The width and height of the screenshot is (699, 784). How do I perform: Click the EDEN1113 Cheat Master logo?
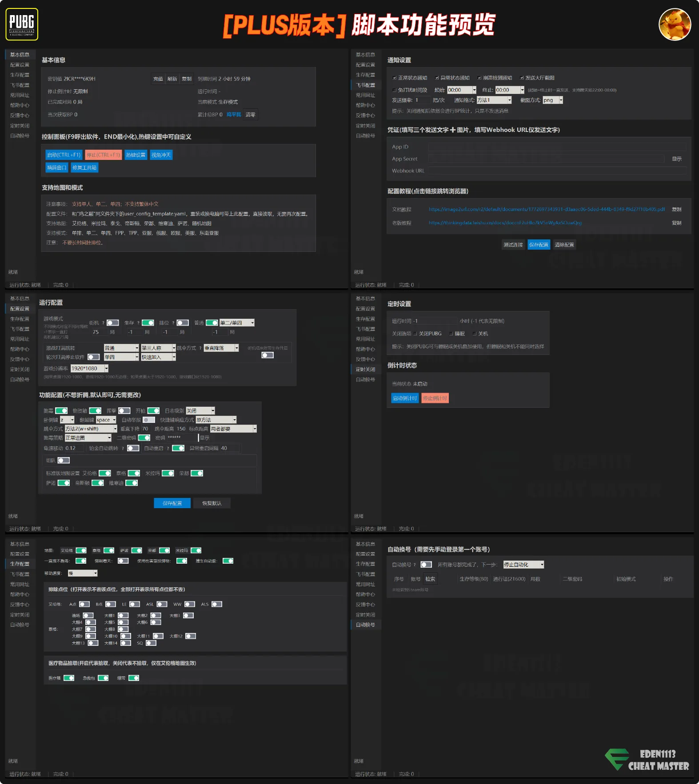click(x=647, y=760)
